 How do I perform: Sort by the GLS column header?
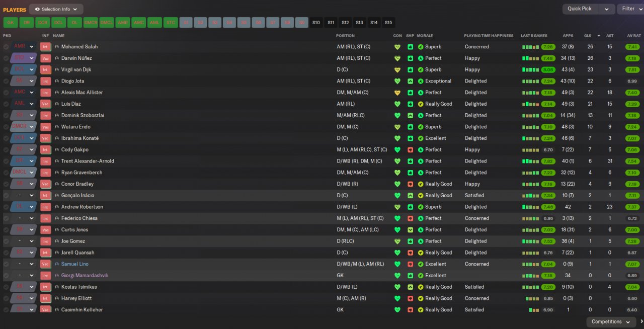[x=588, y=36]
